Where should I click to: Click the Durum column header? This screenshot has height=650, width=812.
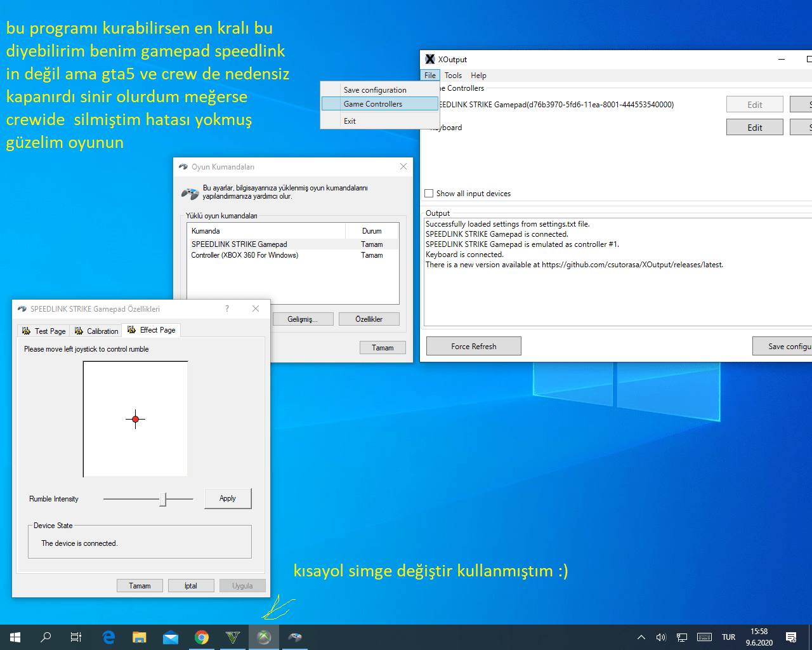(x=372, y=231)
